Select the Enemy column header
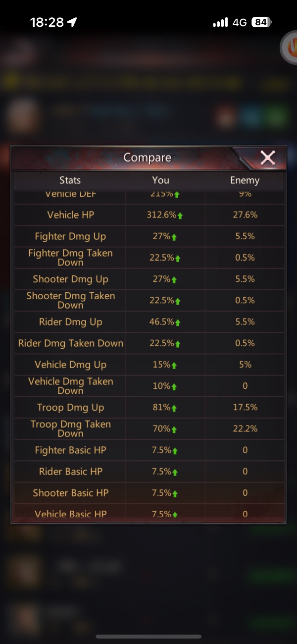 click(x=245, y=180)
